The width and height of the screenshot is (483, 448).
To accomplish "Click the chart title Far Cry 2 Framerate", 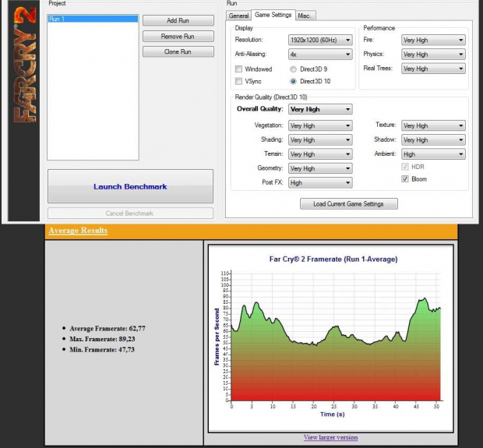I will pyautogui.click(x=333, y=259).
